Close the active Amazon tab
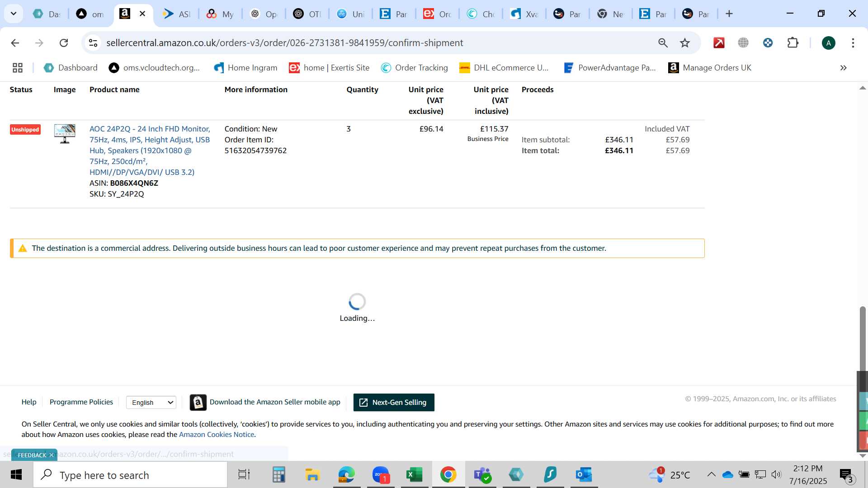Screen dimensions: 868x488 tap(142, 14)
